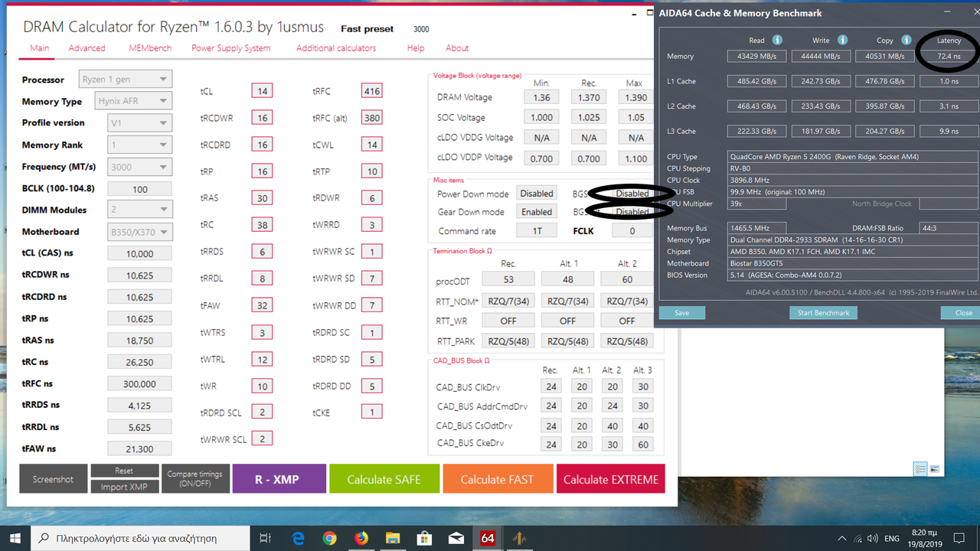Open the MEMbench tab
The image size is (980, 551).
(150, 48)
